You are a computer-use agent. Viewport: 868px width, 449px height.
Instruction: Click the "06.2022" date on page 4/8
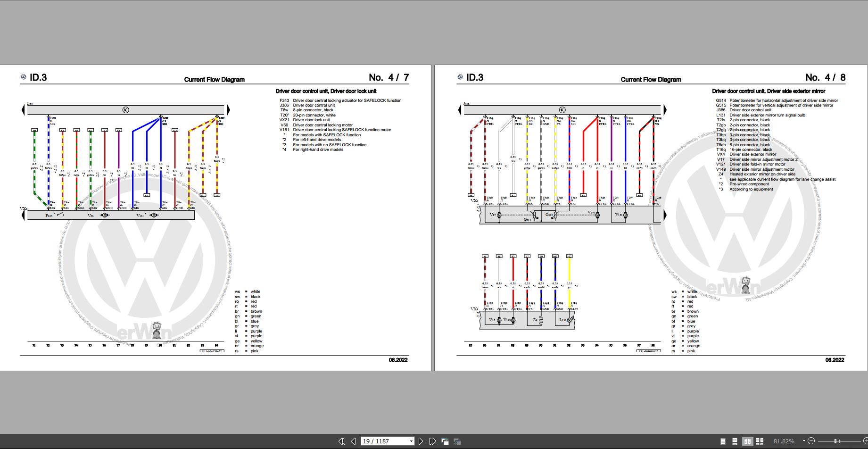pyautogui.click(x=835, y=360)
